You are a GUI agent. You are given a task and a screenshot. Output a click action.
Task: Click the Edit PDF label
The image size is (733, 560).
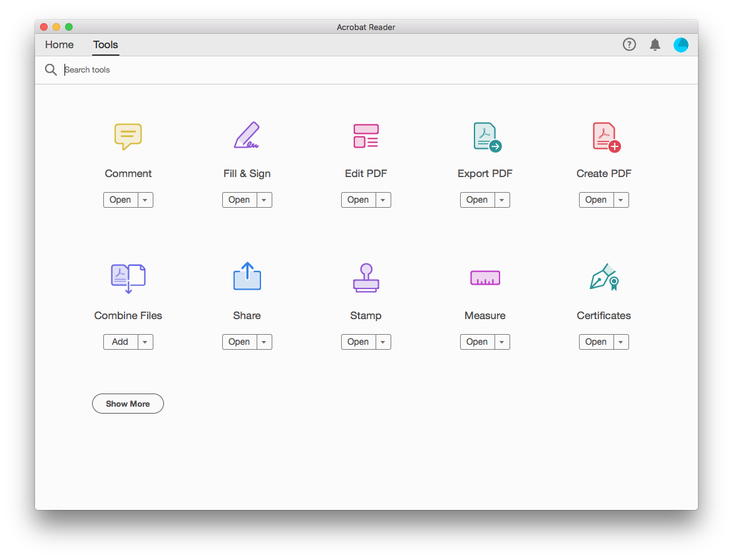coord(366,173)
